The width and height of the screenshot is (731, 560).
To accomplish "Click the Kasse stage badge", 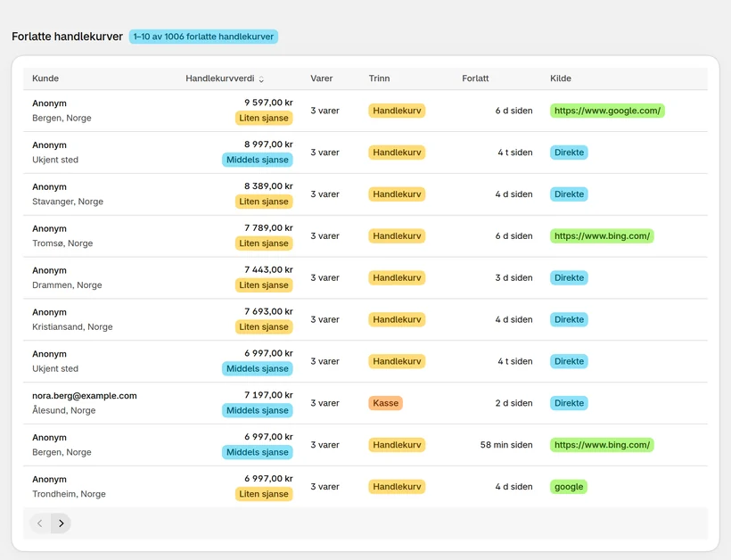I will (385, 403).
